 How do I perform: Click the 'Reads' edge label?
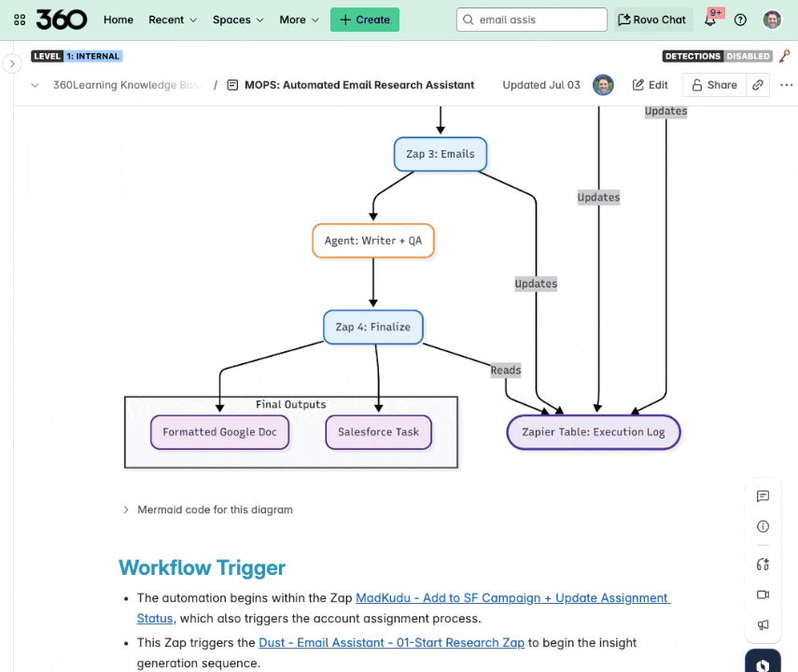click(505, 371)
